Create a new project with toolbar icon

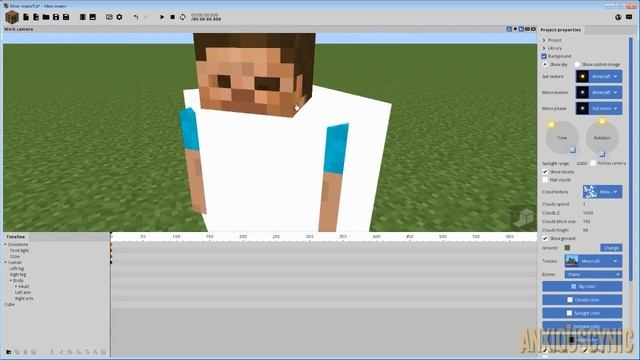(26, 17)
